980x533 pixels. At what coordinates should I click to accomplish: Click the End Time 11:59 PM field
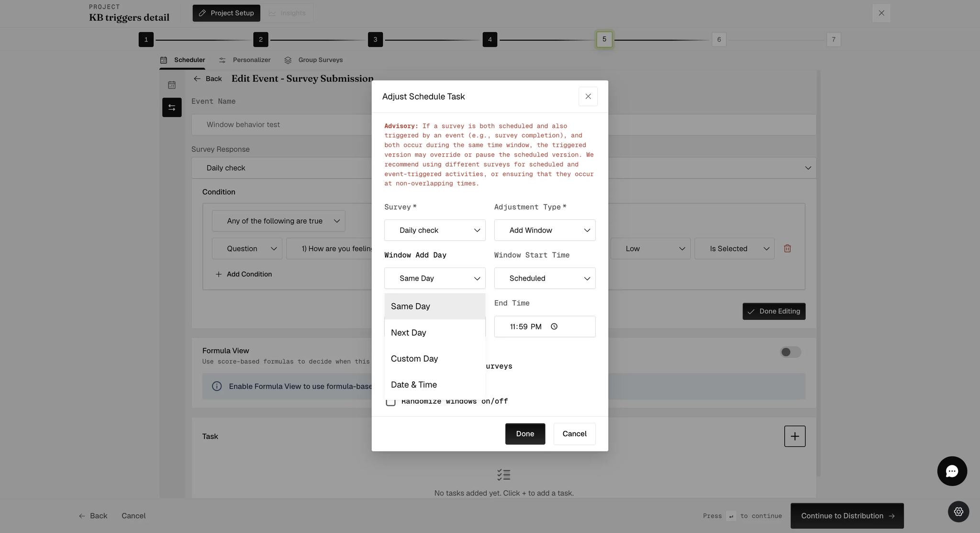tap(545, 327)
